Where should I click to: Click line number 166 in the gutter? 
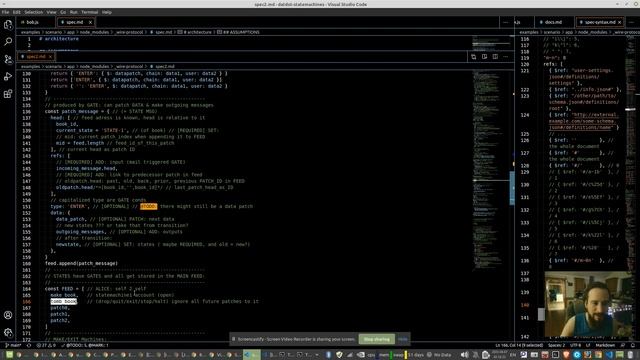pos(27,301)
